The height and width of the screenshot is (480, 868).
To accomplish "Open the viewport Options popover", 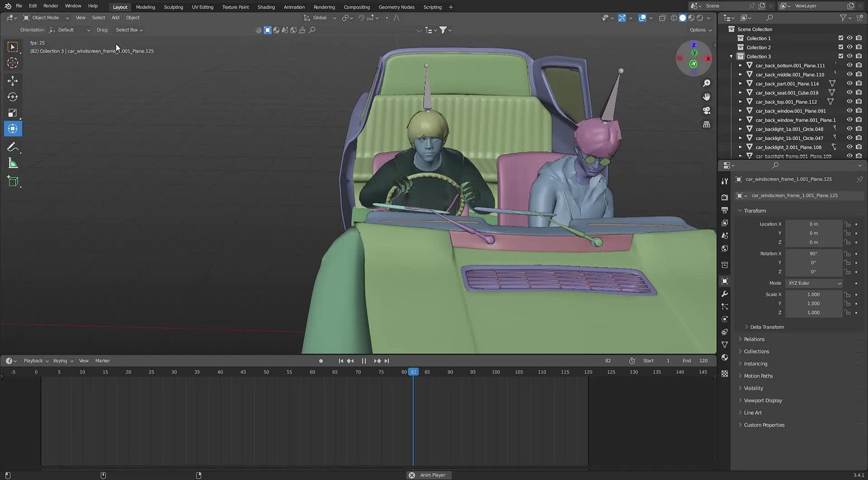I will pyautogui.click(x=700, y=30).
